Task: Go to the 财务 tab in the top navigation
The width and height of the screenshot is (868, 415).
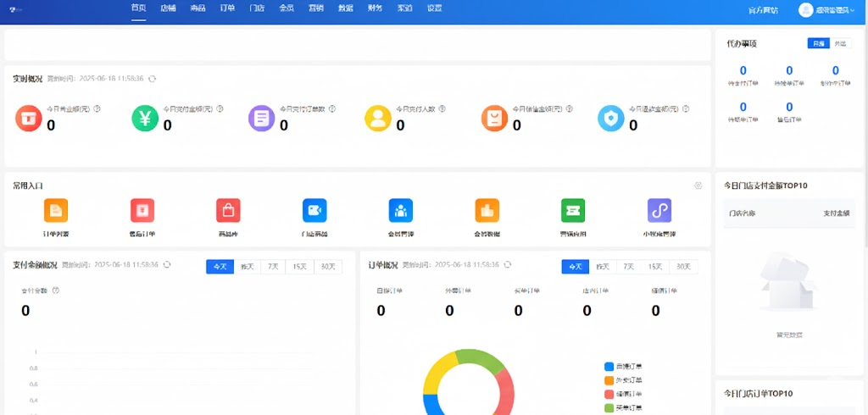Action: coord(375,8)
